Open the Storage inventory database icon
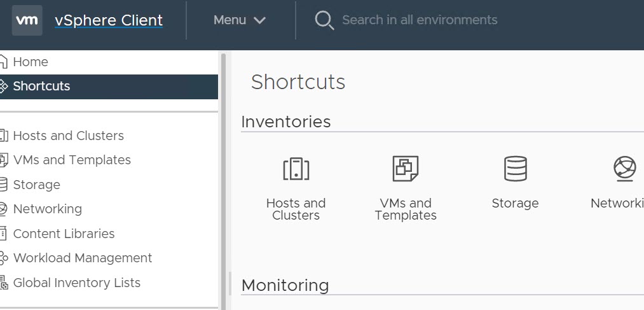Screen dimensions: 644x310 (x=515, y=169)
